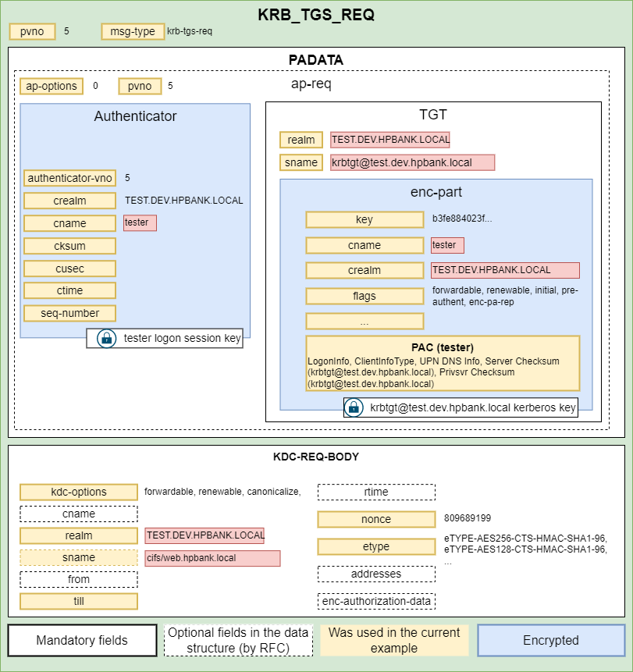
Task: Click the enc-part heading
Action: 436,192
